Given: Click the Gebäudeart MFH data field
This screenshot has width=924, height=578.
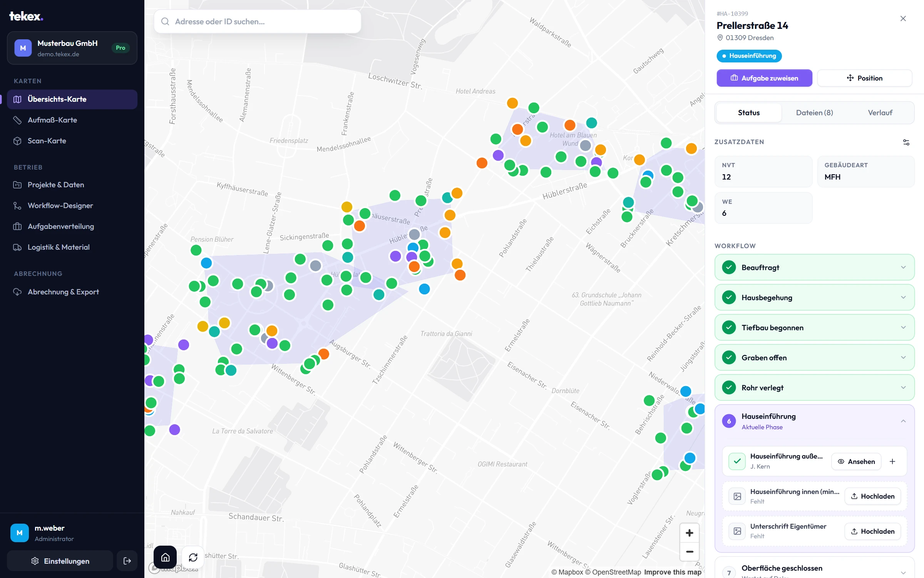Looking at the screenshot, I should coord(866,171).
